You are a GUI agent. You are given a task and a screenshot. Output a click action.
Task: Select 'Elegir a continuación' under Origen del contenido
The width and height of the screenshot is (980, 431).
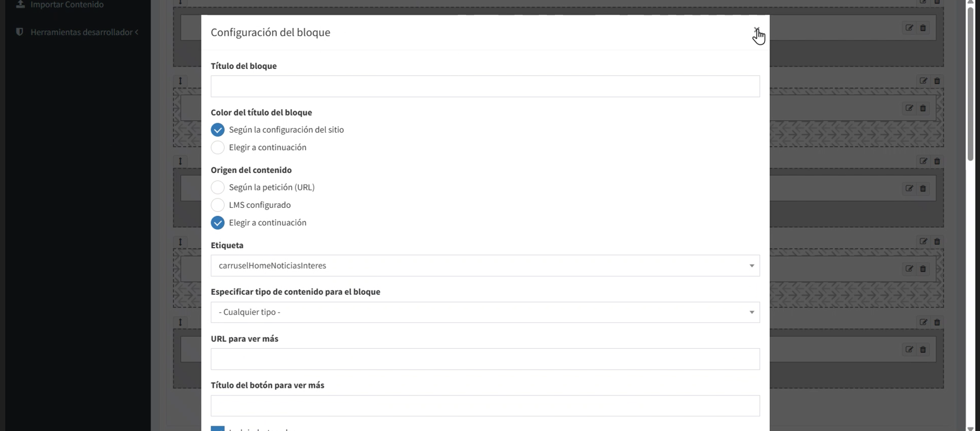(218, 223)
